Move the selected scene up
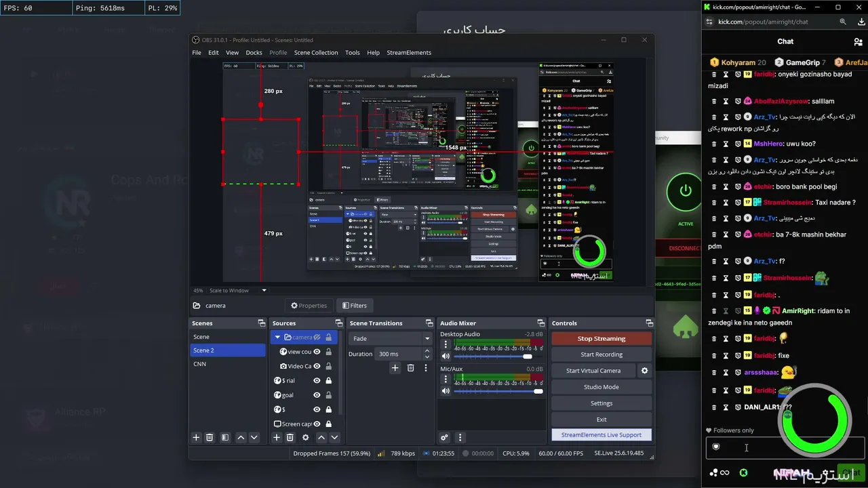868x488 pixels. click(241, 438)
